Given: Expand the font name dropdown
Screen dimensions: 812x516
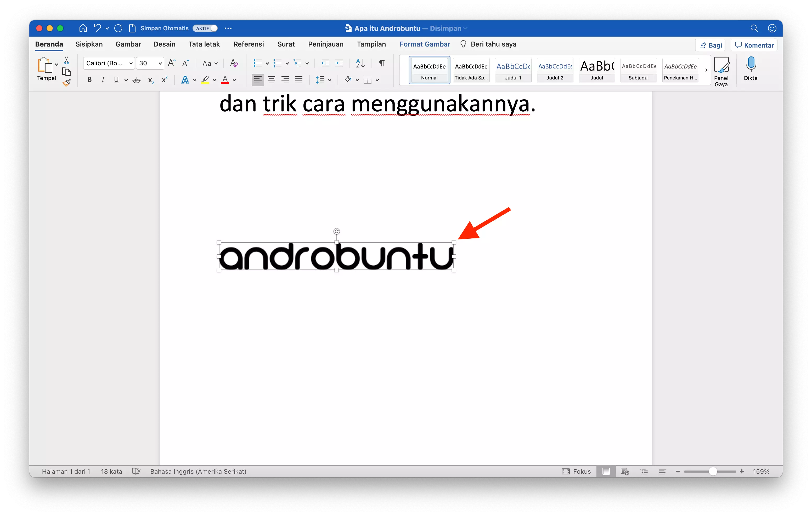Looking at the screenshot, I should (131, 63).
